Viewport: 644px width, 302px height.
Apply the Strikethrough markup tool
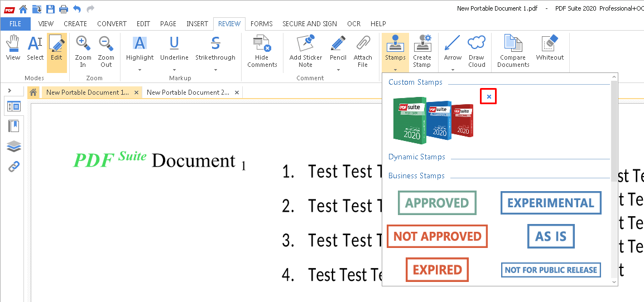[x=215, y=48]
